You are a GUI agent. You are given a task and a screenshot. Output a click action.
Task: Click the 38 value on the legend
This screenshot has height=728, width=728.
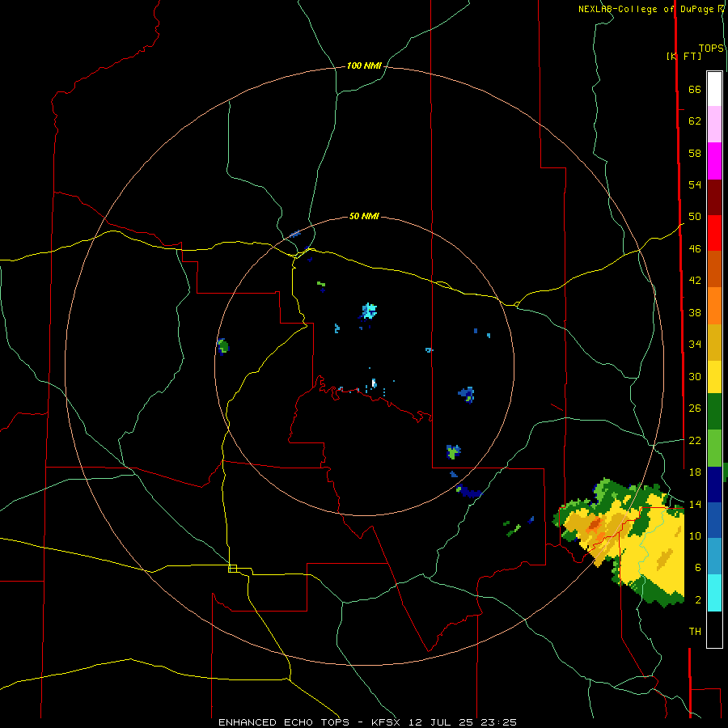point(695,312)
